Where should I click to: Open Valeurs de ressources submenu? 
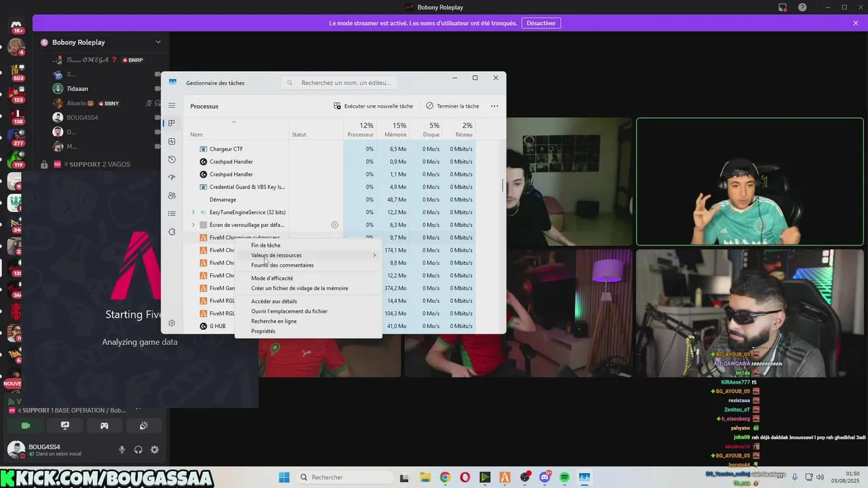(x=308, y=255)
